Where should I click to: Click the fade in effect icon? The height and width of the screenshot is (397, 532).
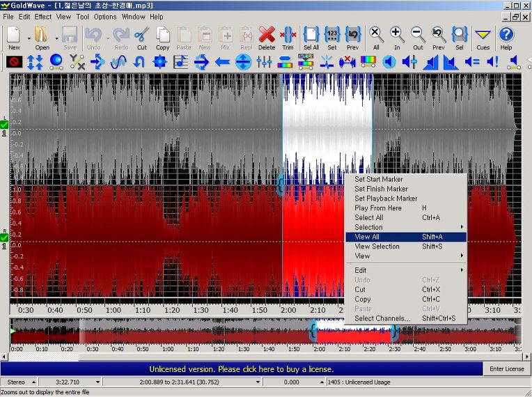click(x=430, y=62)
